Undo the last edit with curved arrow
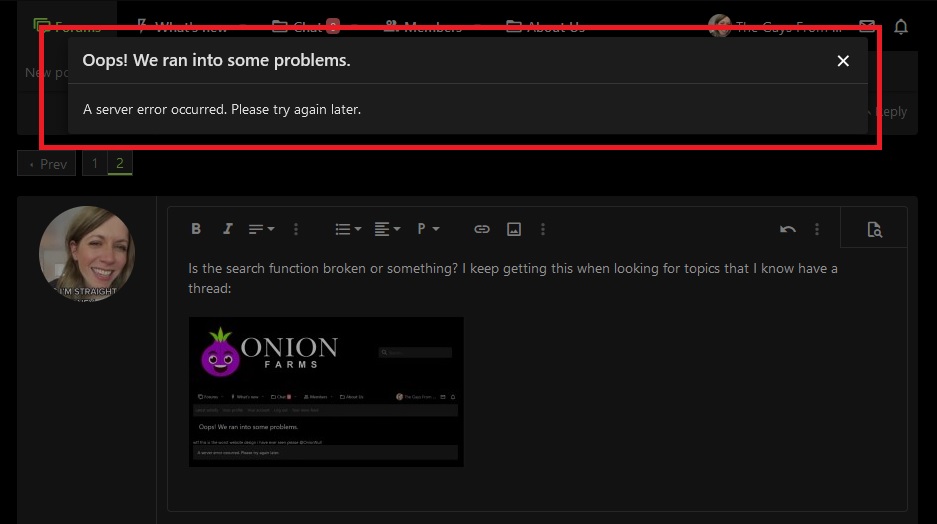This screenshot has height=524, width=937. [788, 229]
